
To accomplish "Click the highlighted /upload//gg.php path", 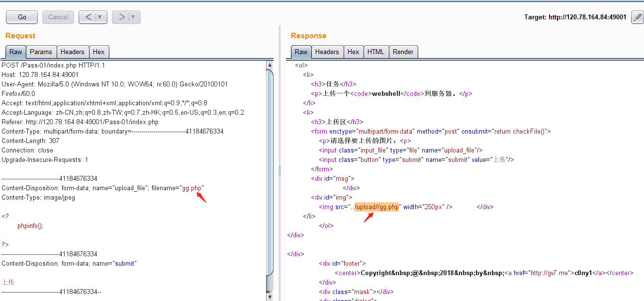I will [376, 207].
